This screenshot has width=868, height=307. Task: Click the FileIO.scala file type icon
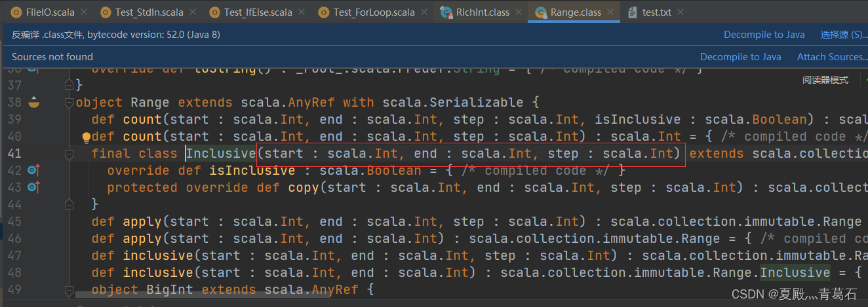(15, 12)
